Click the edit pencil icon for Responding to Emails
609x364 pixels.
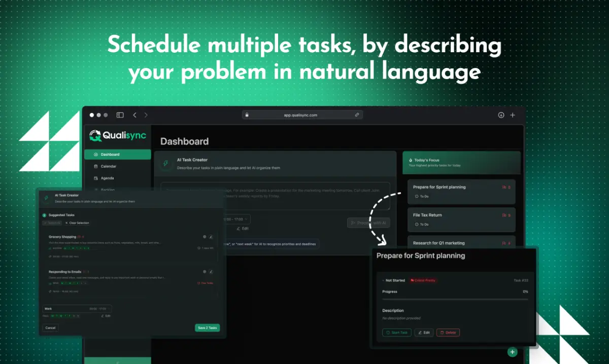[x=211, y=272]
